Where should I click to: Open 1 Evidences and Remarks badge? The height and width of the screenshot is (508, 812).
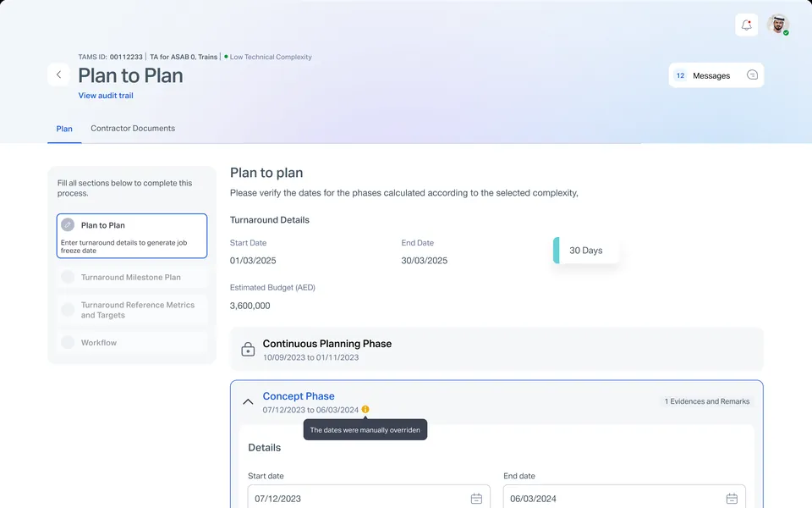point(707,401)
